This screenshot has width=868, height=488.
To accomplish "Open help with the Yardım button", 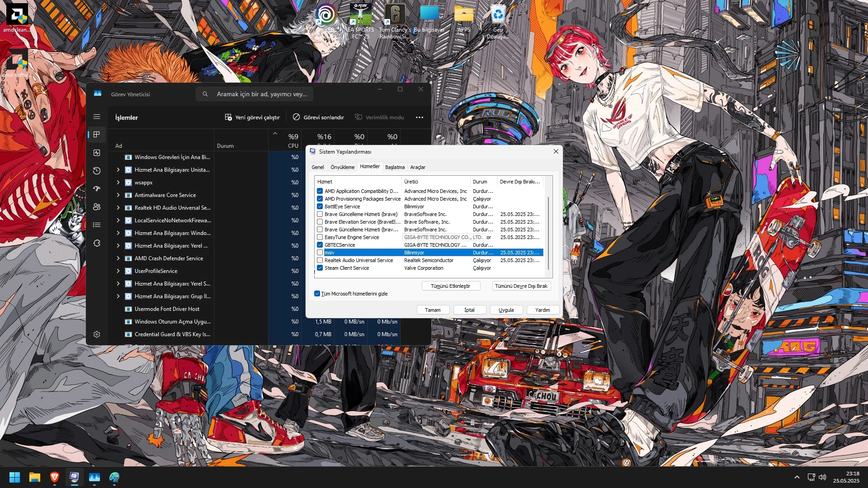I will click(542, 310).
